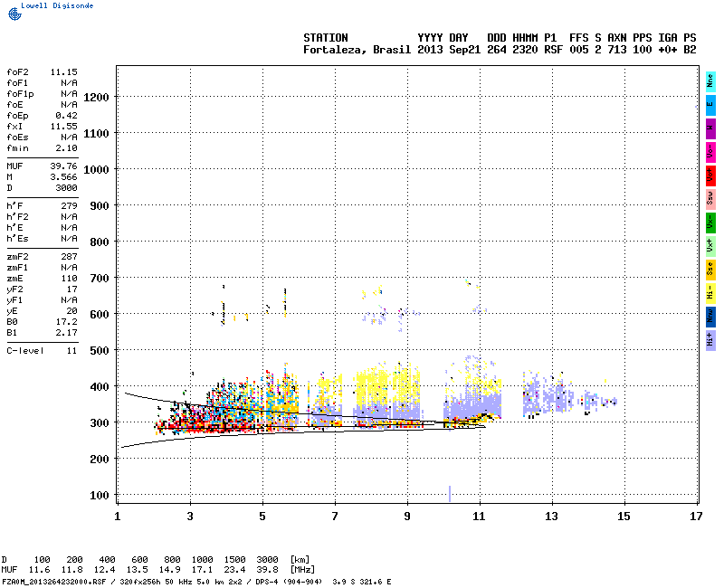The height and width of the screenshot is (588, 724).
Task: Click the 100 km height axis label
Action: tap(100, 496)
